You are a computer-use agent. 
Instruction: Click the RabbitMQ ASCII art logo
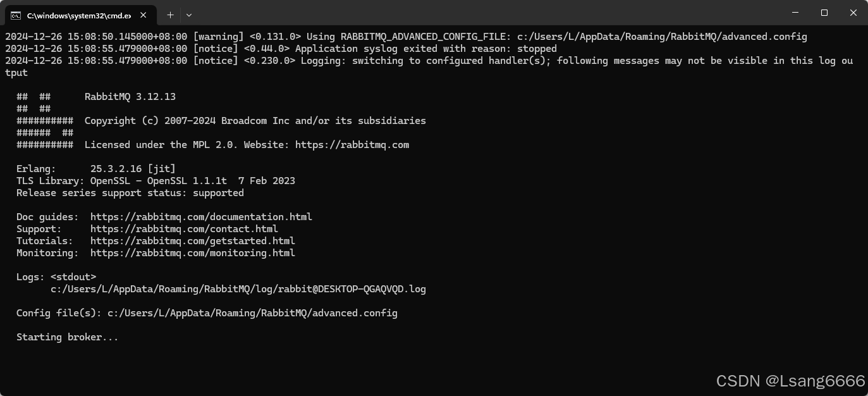(x=44, y=120)
